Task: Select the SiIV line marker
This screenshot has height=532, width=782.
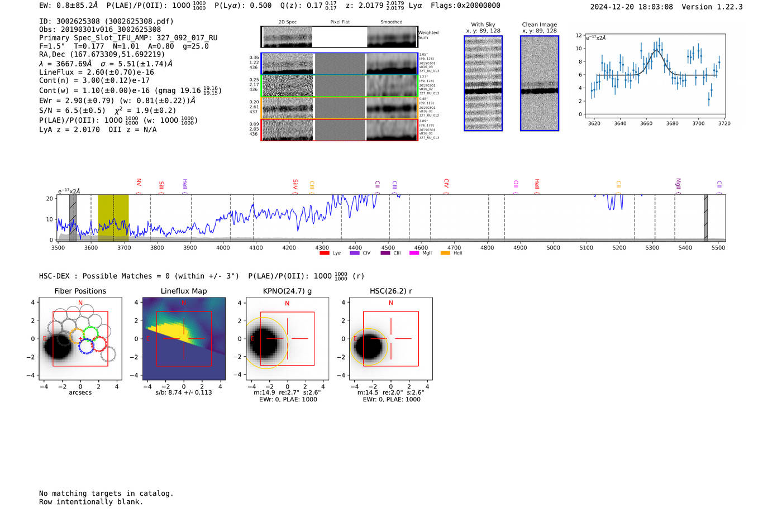Action: coord(295,186)
